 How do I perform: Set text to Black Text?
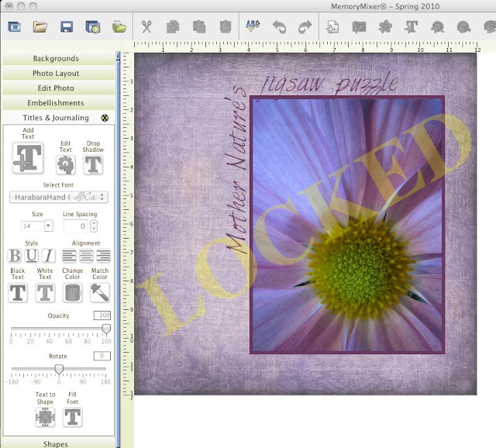[18, 293]
